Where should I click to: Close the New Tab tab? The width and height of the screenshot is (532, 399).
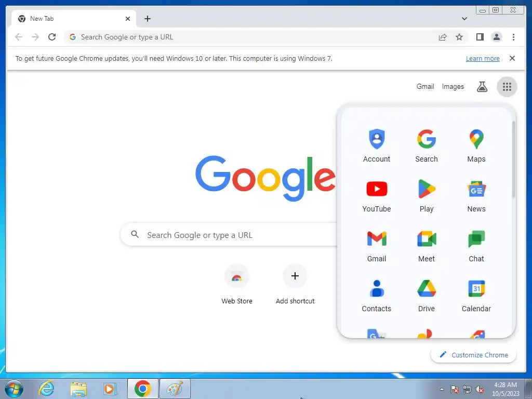pyautogui.click(x=128, y=19)
